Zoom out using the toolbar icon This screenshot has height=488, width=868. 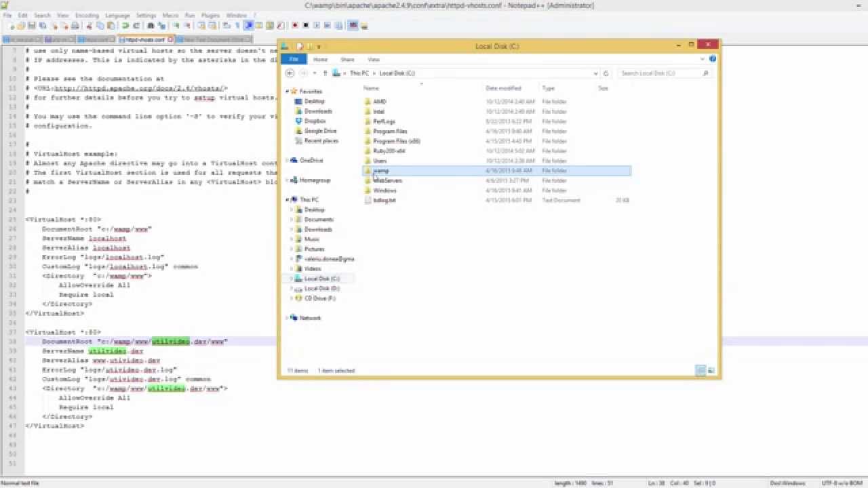(187, 26)
